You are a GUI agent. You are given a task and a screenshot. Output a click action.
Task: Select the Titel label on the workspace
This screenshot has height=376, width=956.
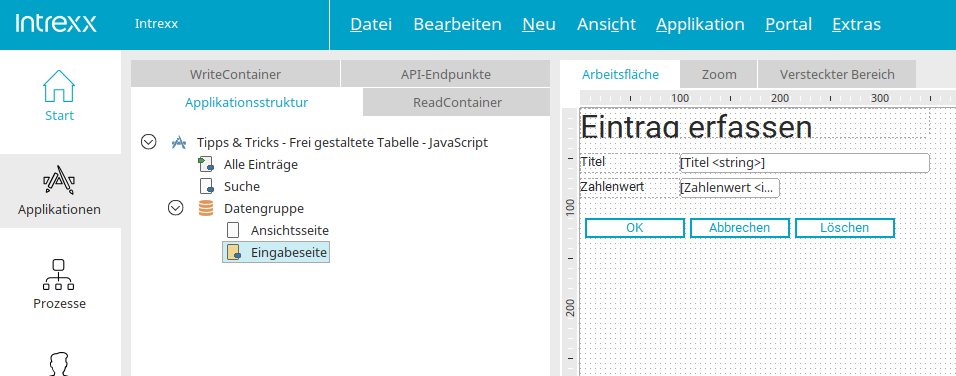[593, 161]
